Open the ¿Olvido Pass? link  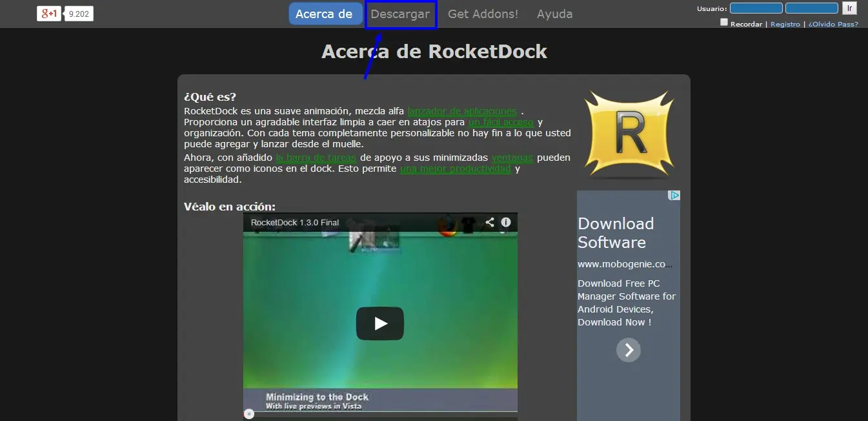point(833,24)
